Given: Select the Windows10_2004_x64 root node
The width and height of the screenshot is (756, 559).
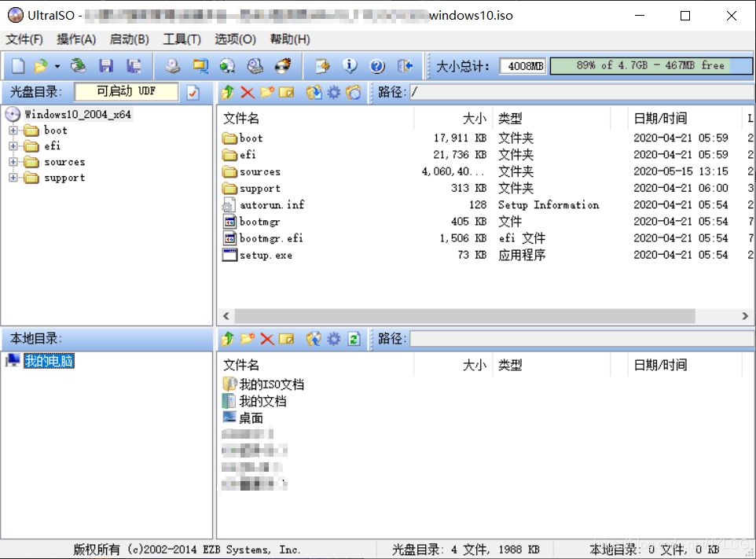Looking at the screenshot, I should click(77, 114).
